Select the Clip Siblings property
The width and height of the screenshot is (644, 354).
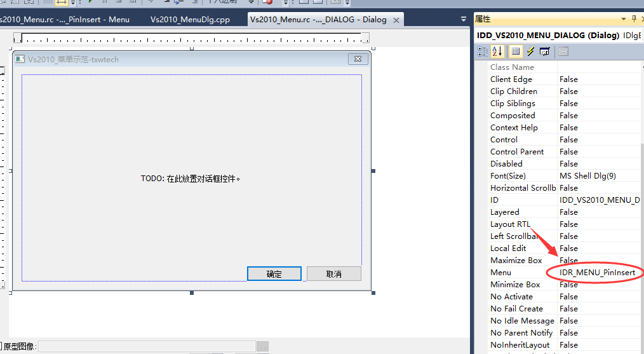[x=513, y=103]
